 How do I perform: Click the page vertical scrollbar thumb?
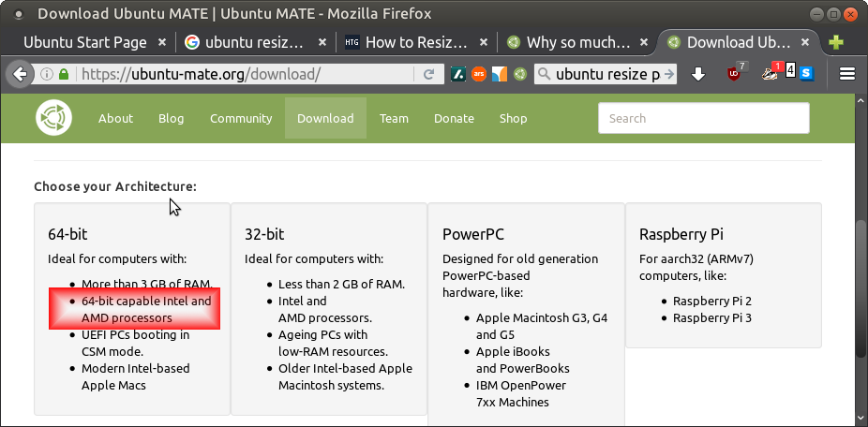click(x=861, y=290)
